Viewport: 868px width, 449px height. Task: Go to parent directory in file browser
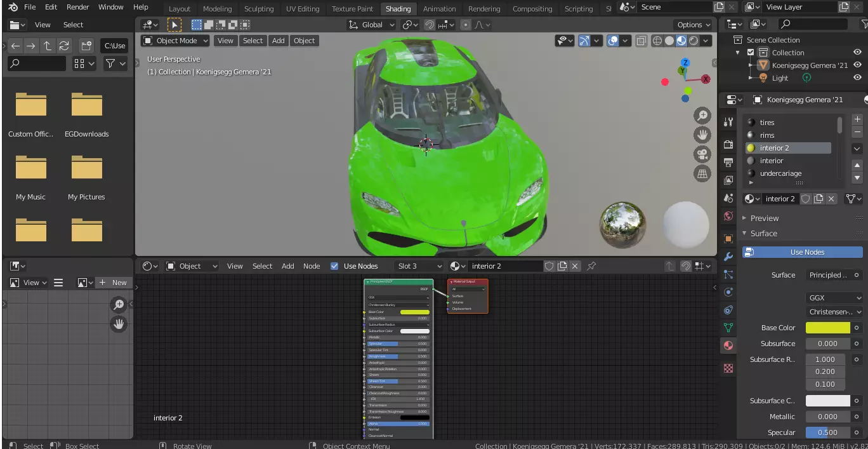[x=48, y=46]
